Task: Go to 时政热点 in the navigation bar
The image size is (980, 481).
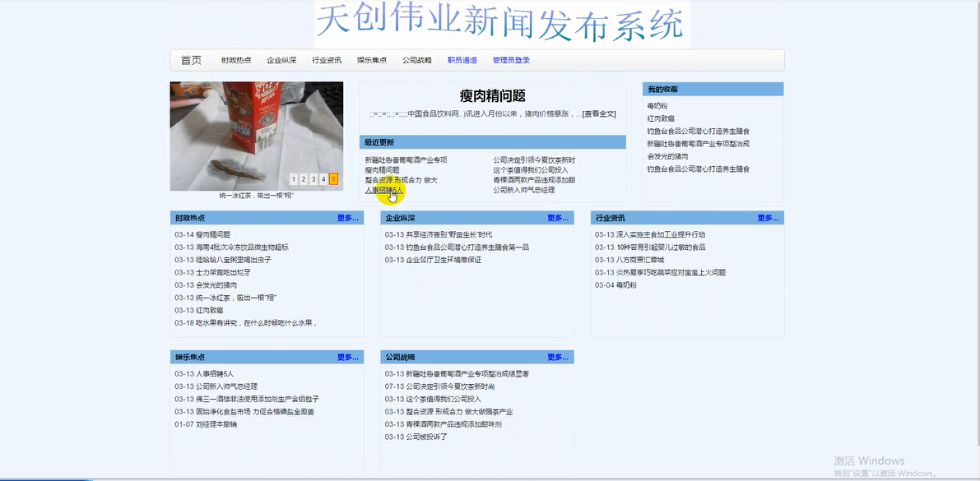Action: tap(236, 61)
